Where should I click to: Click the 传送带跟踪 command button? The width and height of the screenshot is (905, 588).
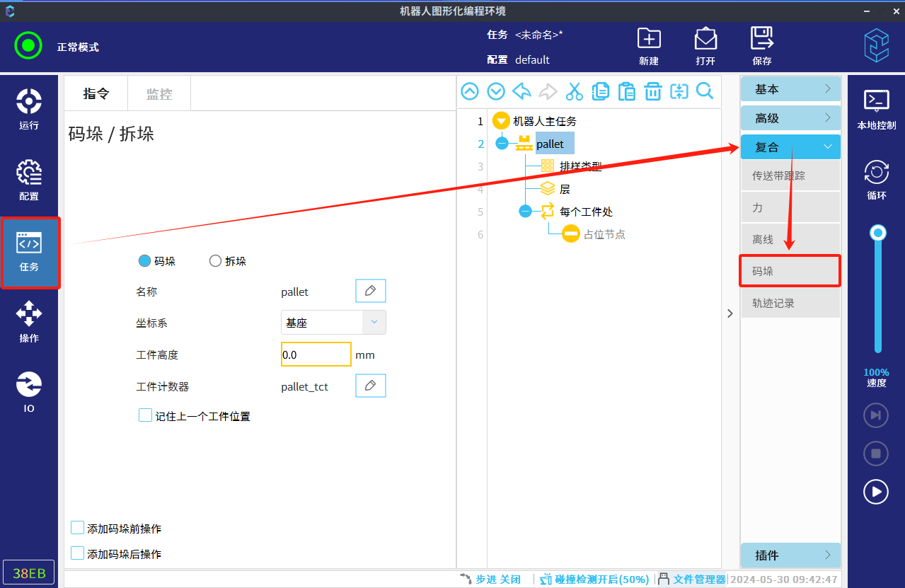[x=790, y=175]
